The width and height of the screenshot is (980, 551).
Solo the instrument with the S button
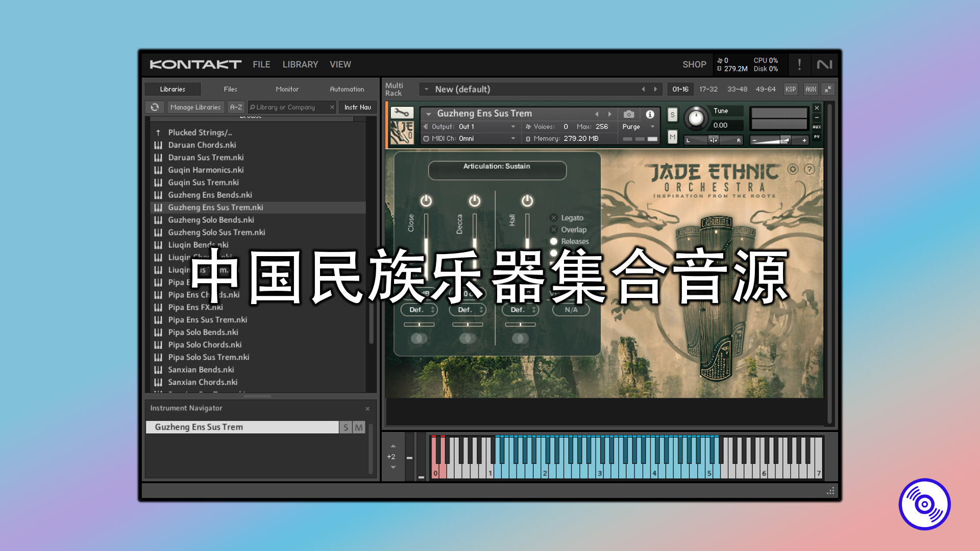pyautogui.click(x=672, y=115)
